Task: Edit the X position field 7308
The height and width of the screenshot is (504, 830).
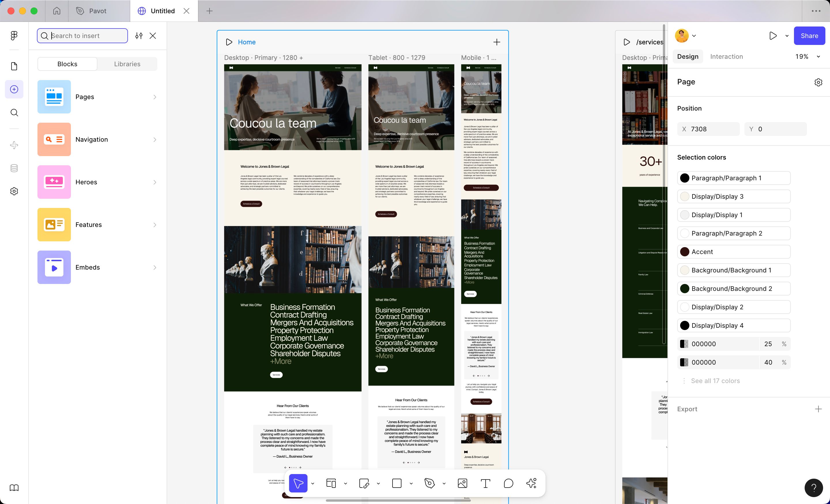Action: click(708, 129)
